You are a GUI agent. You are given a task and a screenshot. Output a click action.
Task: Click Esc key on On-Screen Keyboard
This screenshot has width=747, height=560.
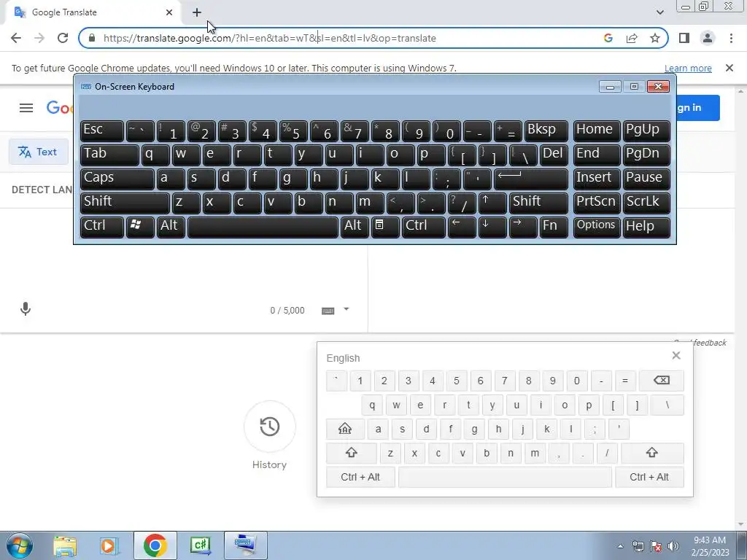pyautogui.click(x=102, y=131)
